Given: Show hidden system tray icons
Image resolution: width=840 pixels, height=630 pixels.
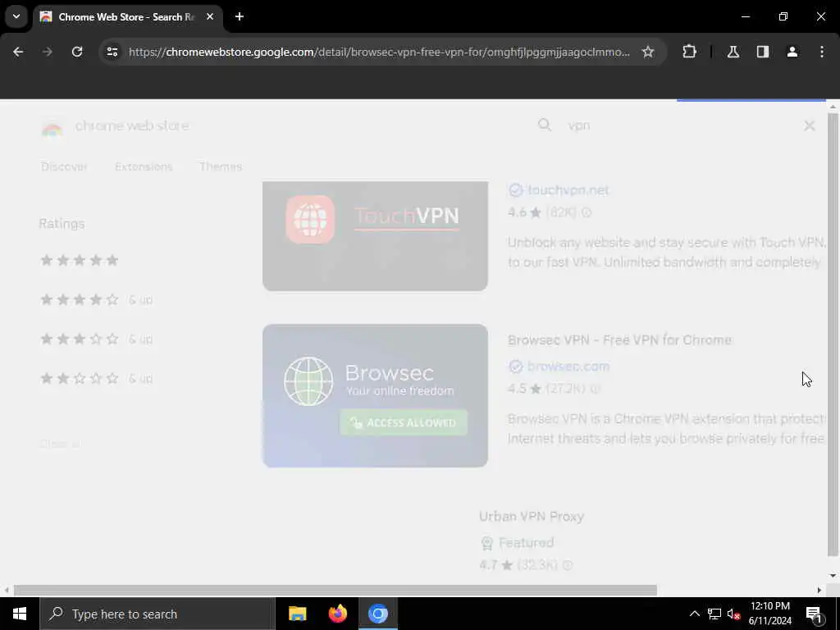Looking at the screenshot, I should pos(694,614).
